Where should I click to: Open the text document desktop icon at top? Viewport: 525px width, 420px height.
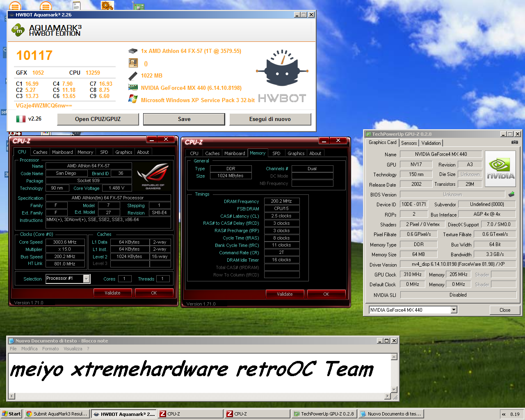click(76, 5)
